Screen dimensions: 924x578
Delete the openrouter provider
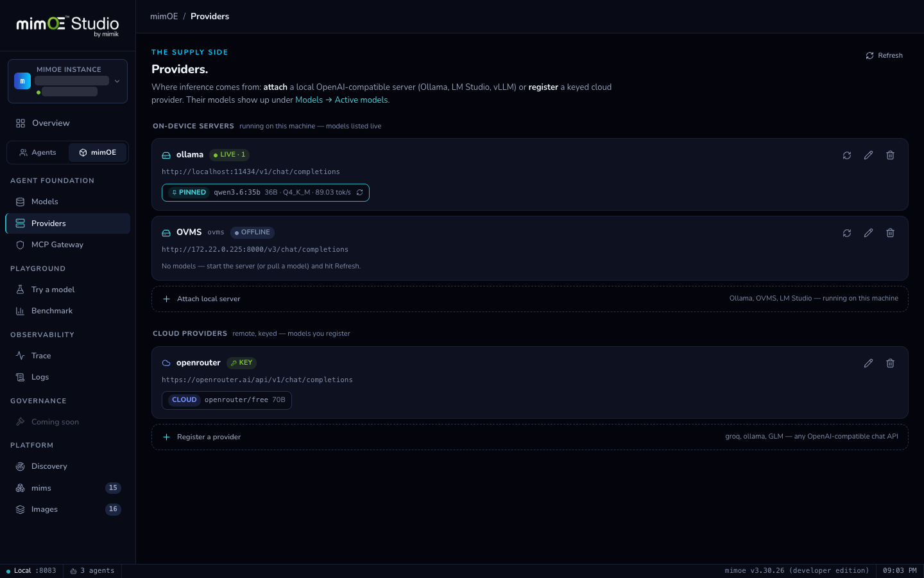(x=890, y=363)
